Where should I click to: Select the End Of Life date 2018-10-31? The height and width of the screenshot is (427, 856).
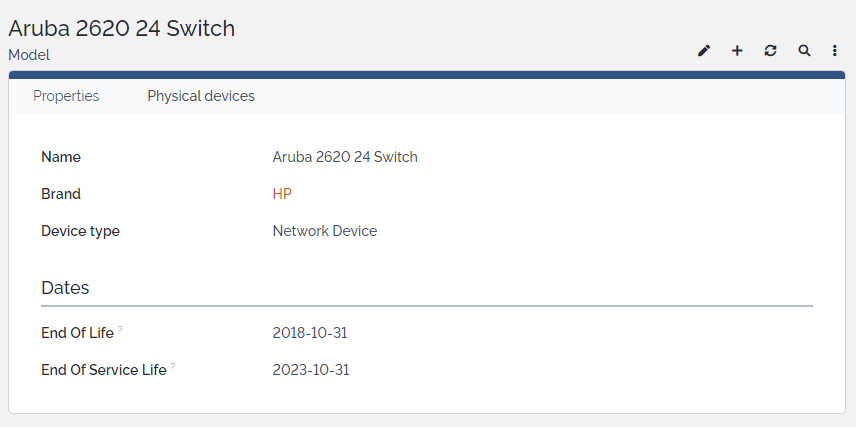pyautogui.click(x=310, y=333)
